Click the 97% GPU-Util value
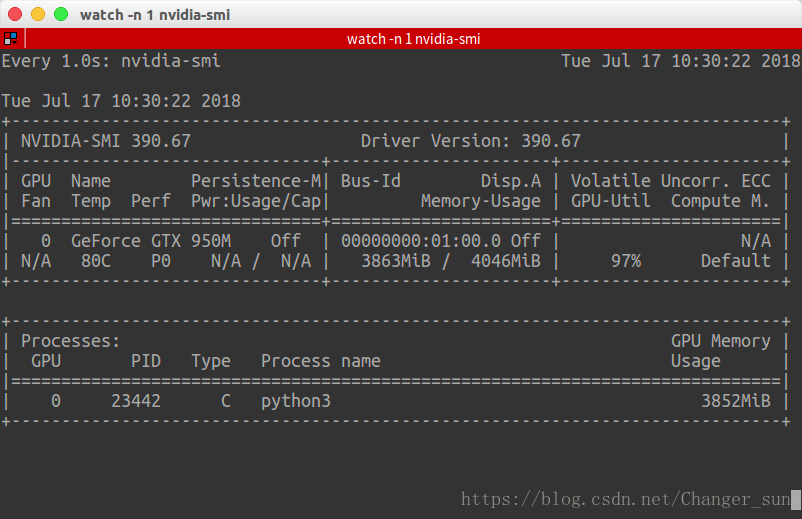The image size is (802, 519). (625, 261)
